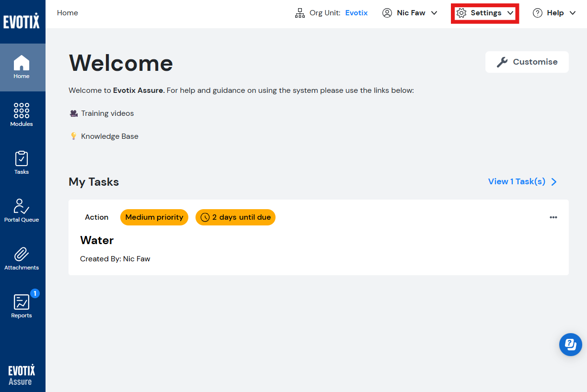Click the Customise button
587x392 pixels.
(x=527, y=62)
